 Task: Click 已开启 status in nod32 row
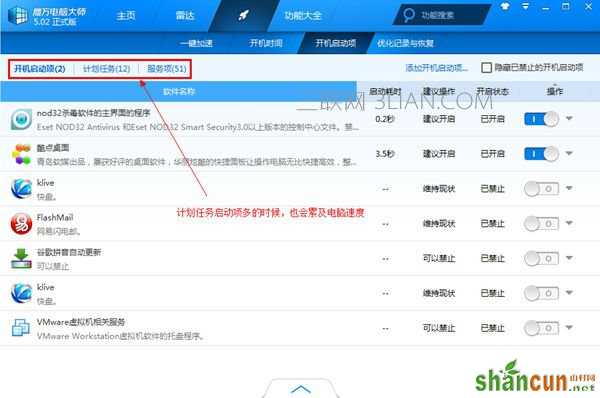(x=492, y=119)
